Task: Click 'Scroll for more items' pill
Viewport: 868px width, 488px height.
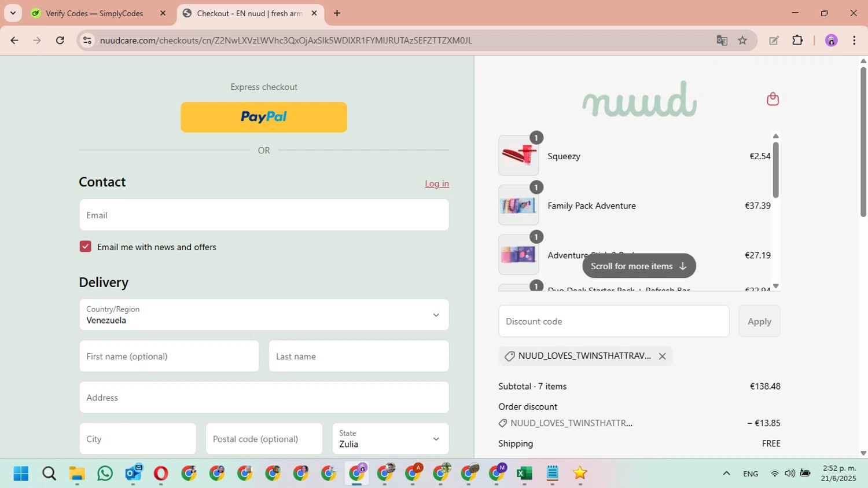Action: click(639, 266)
